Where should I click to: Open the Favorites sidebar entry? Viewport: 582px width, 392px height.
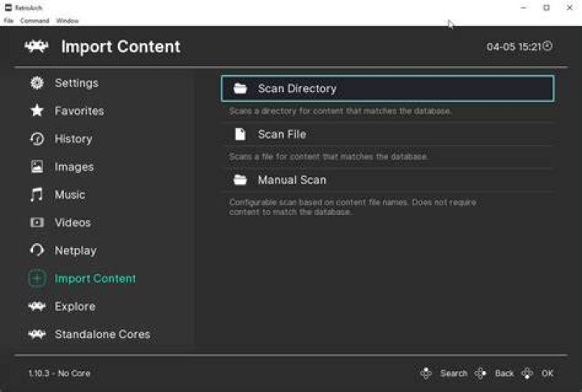[x=79, y=111]
